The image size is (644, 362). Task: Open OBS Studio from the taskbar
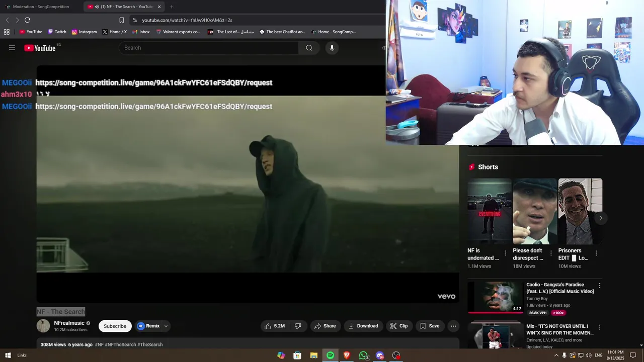pos(396,355)
